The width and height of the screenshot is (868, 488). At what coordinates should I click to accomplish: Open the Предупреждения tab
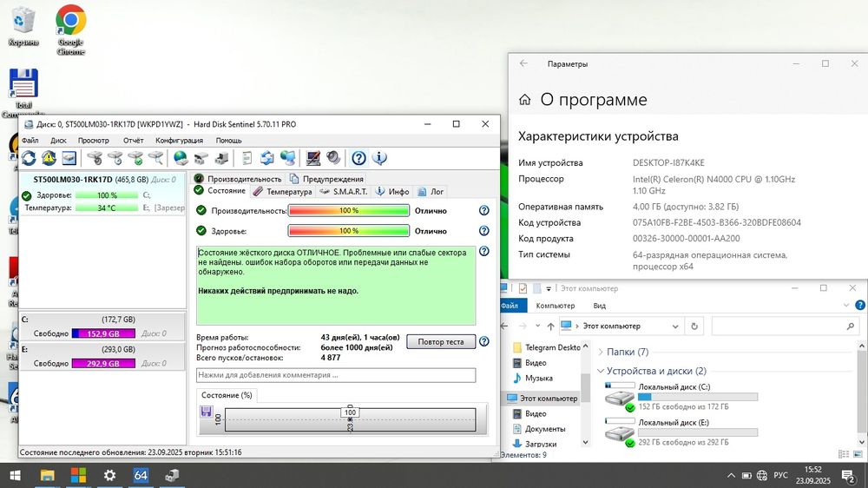326,179
